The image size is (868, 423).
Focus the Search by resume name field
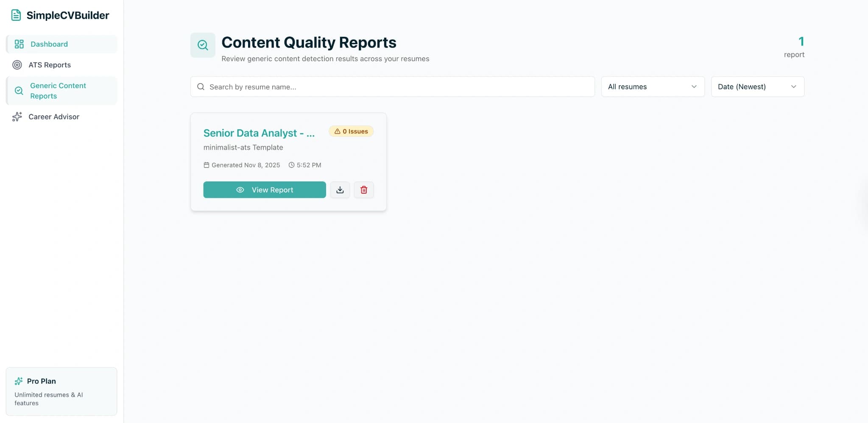392,87
